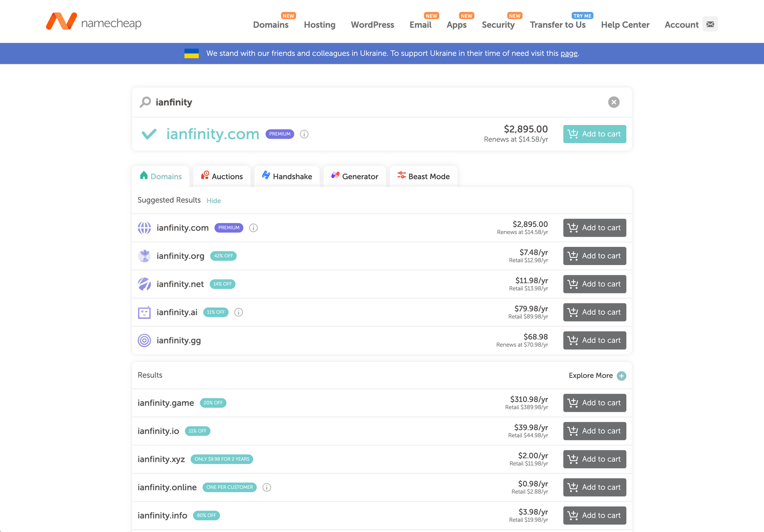Add top ianfinity.com result to cart (teal button)
The width and height of the screenshot is (764, 532).
594,134
